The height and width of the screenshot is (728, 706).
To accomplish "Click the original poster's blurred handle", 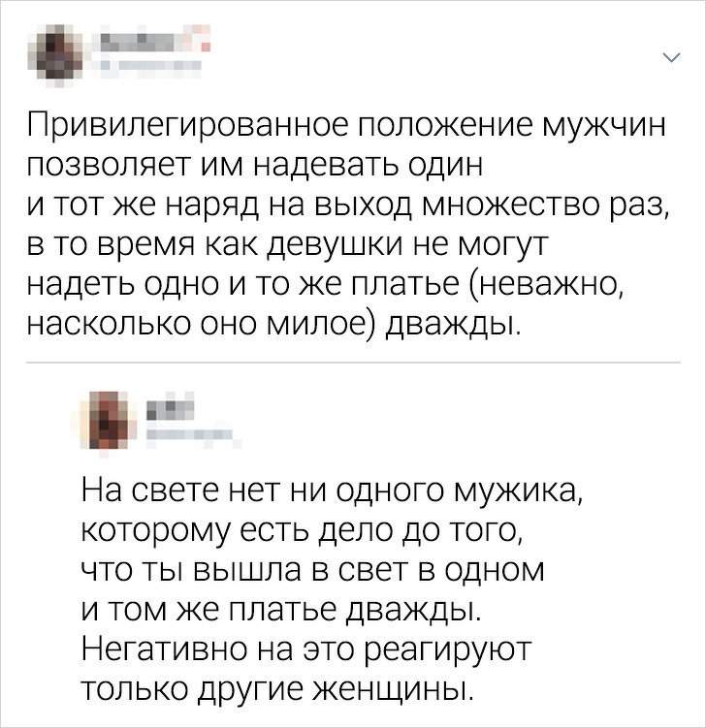I will tap(151, 65).
